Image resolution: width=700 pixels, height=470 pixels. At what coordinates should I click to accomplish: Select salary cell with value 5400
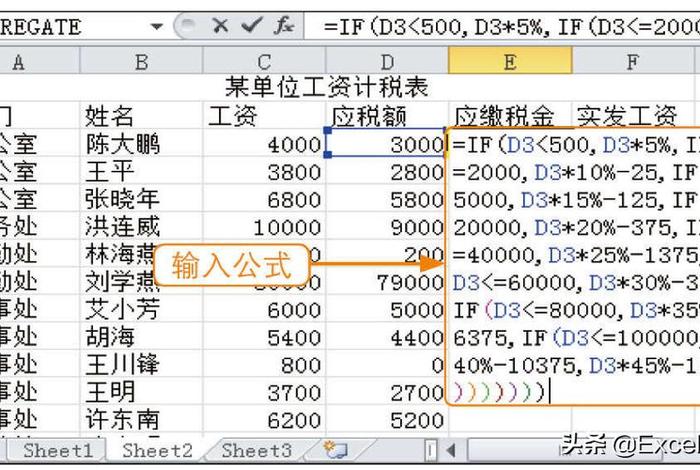[264, 337]
